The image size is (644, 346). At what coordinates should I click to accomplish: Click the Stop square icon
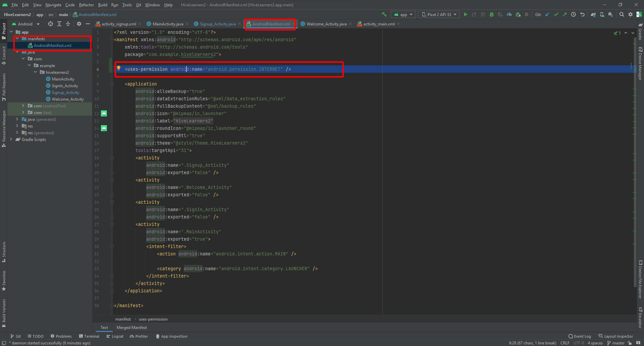click(x=526, y=15)
